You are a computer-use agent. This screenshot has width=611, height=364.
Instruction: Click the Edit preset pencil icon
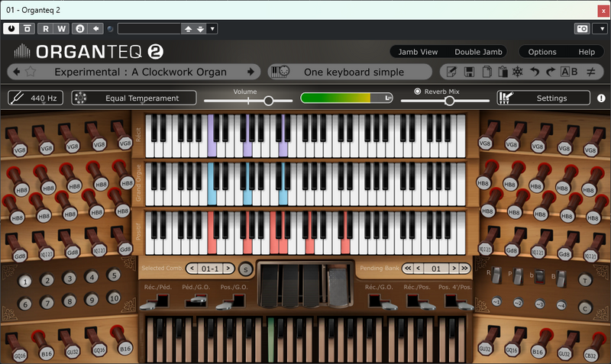pos(451,72)
